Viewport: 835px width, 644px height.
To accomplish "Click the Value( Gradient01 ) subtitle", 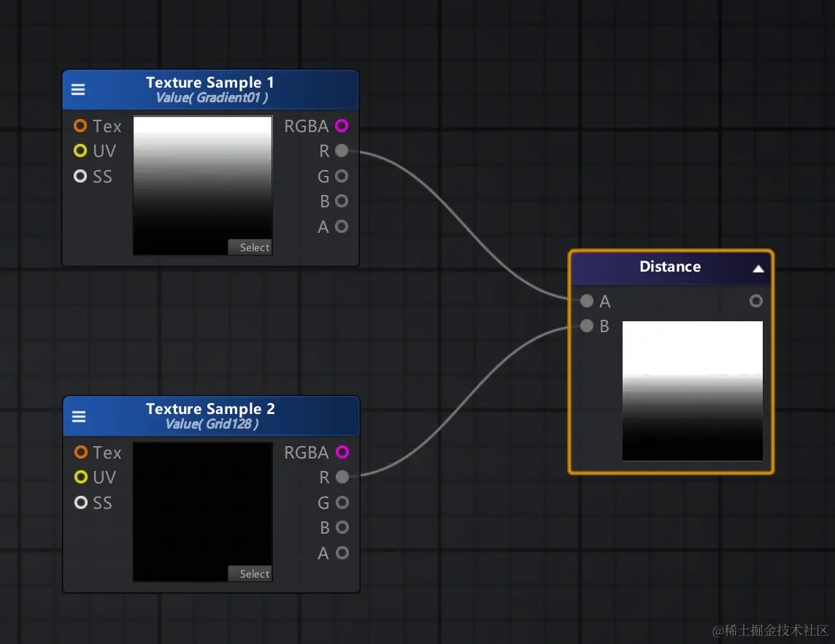I will (212, 98).
